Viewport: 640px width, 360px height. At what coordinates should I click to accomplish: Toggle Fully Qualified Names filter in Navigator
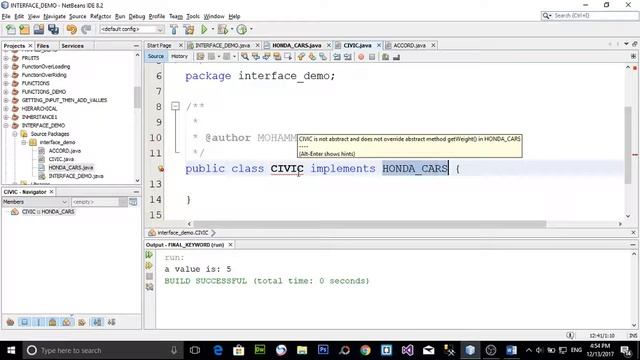[x=82, y=322]
